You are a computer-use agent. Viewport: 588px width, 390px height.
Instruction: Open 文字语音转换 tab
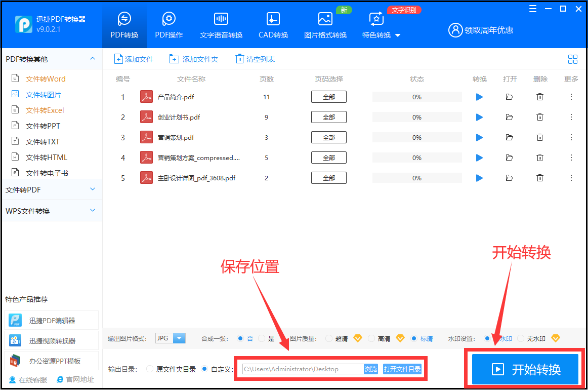pos(221,25)
